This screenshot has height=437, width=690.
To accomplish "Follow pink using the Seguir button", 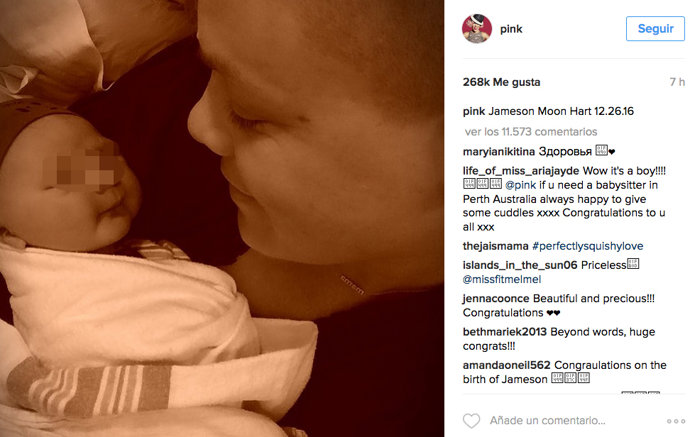I will (x=655, y=29).
